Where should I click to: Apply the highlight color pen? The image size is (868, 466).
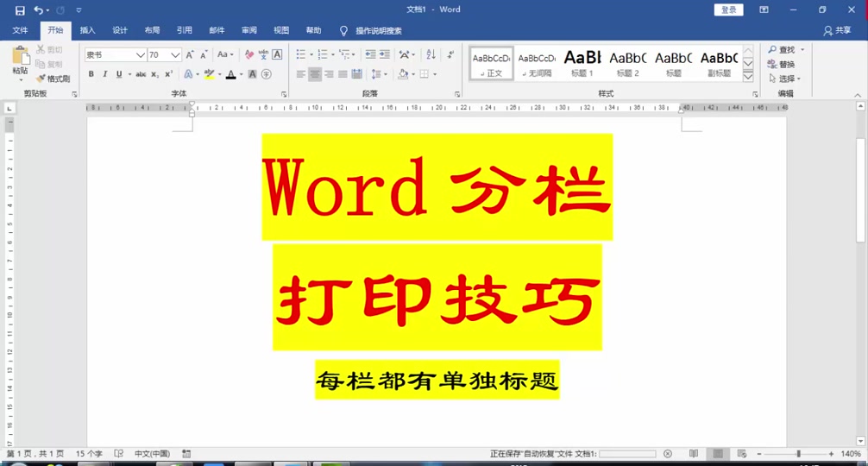point(210,74)
